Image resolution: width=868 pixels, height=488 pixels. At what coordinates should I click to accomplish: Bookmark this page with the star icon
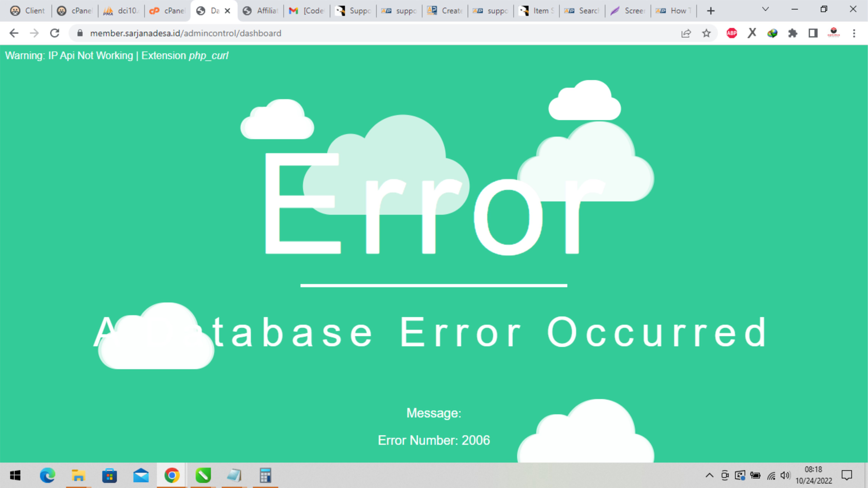[x=706, y=33]
